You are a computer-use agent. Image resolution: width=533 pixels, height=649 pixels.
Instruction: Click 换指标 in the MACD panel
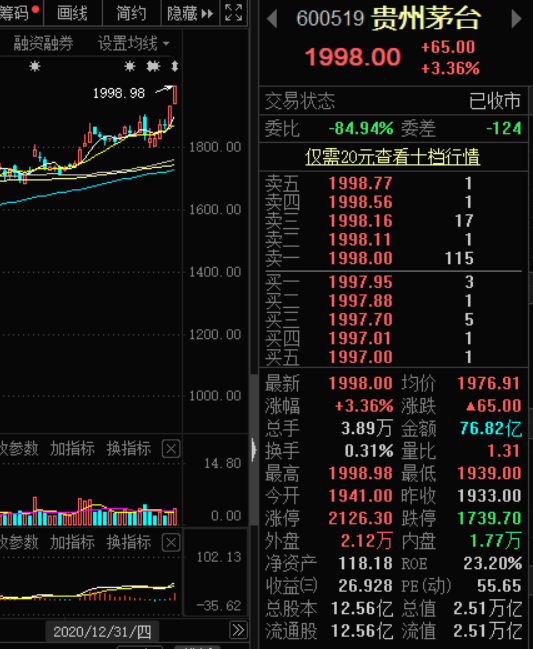(129, 542)
